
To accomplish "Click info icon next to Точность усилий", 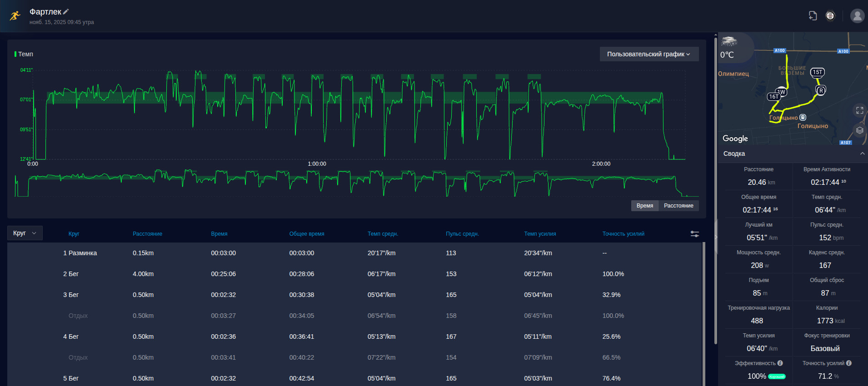I will point(849,363).
